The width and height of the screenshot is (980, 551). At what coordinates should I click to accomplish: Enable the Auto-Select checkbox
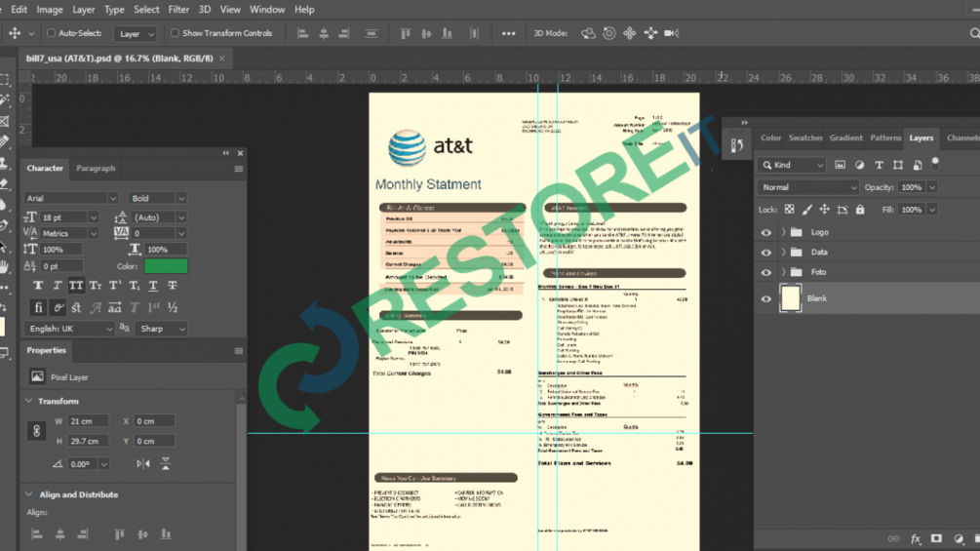[52, 33]
